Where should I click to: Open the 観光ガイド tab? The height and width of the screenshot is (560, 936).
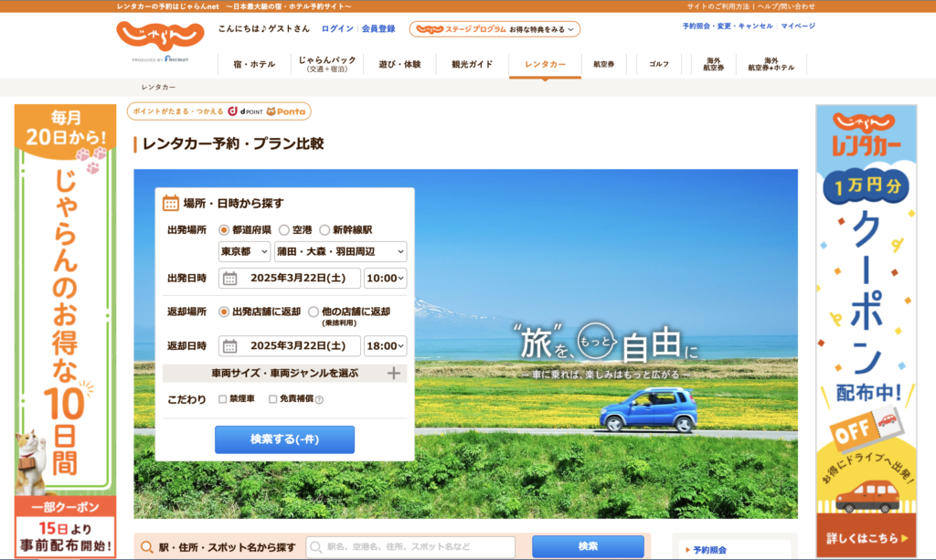pyautogui.click(x=473, y=65)
